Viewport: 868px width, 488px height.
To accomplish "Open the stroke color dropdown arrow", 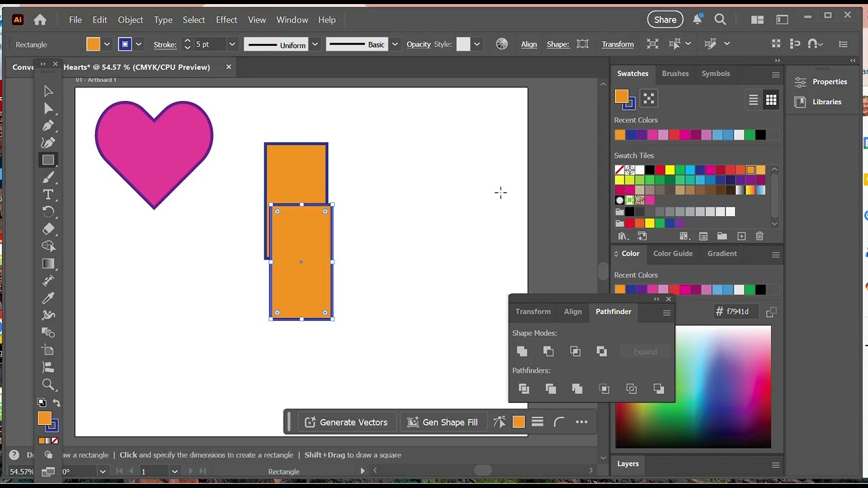I will (x=138, y=44).
